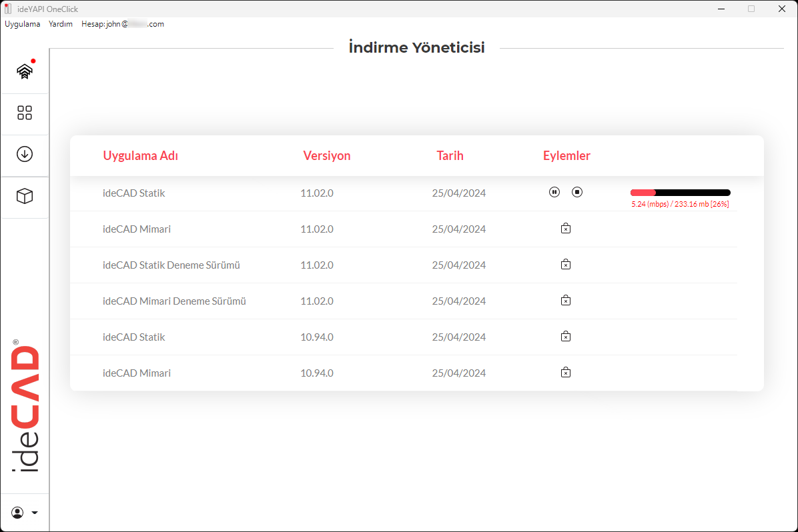Pause the ideCAD Statik 11.02.0 download
Viewport: 798px width, 532px height.
[554, 193]
